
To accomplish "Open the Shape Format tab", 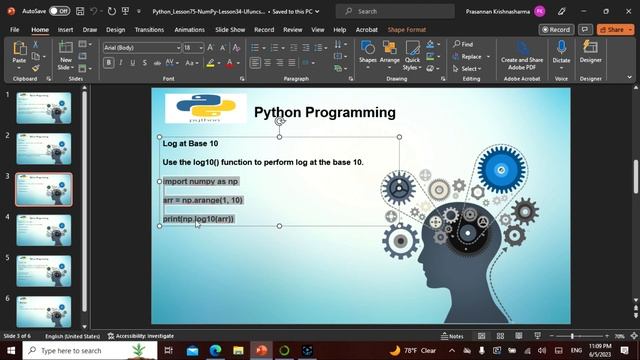I will click(x=407, y=30).
